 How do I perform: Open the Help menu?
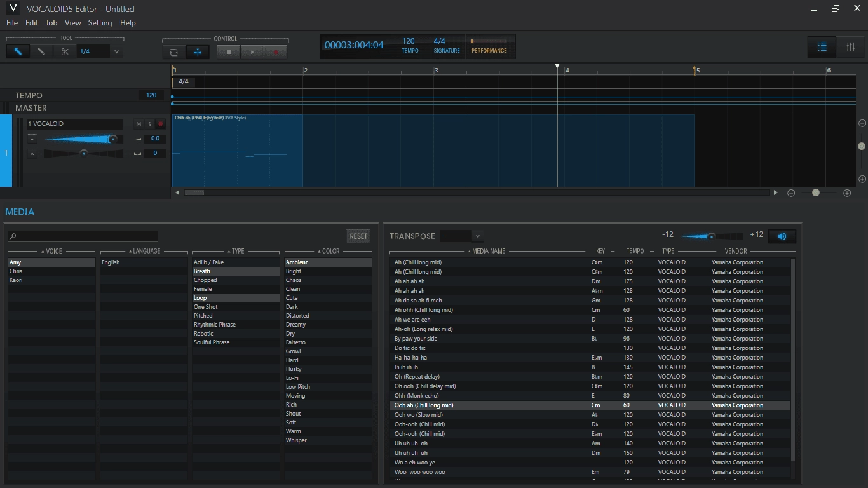pos(128,23)
